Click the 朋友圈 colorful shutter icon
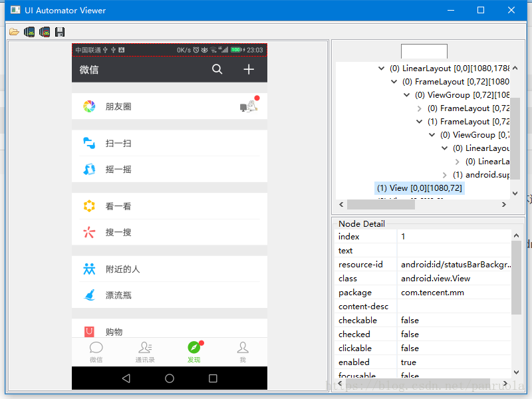This screenshot has height=399, width=532. 89,106
